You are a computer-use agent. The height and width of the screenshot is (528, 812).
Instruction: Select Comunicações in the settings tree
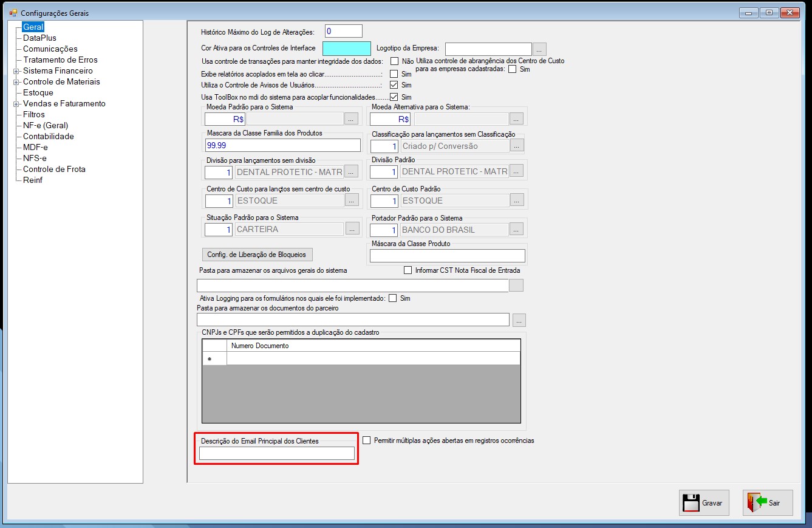coord(50,49)
